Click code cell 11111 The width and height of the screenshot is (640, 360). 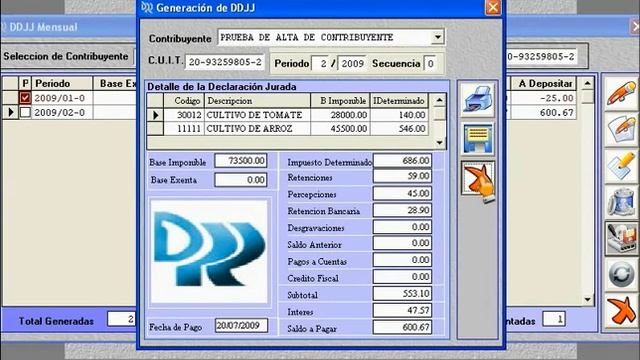point(184,129)
